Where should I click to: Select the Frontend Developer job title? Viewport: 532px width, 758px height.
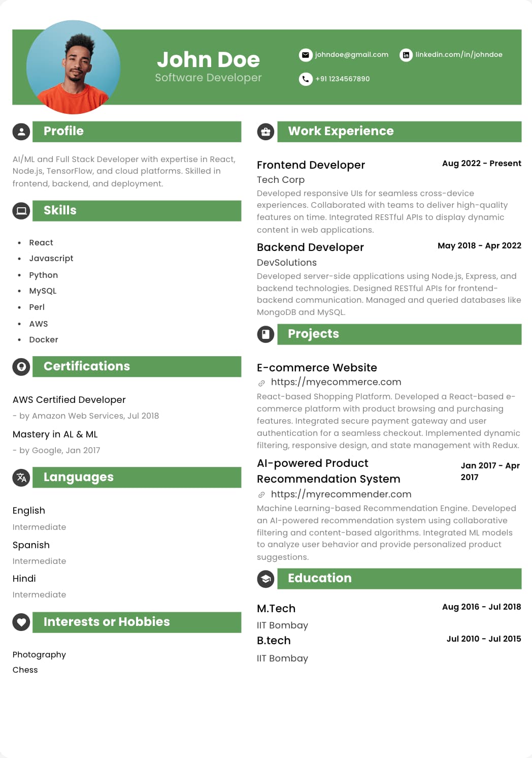311,165
